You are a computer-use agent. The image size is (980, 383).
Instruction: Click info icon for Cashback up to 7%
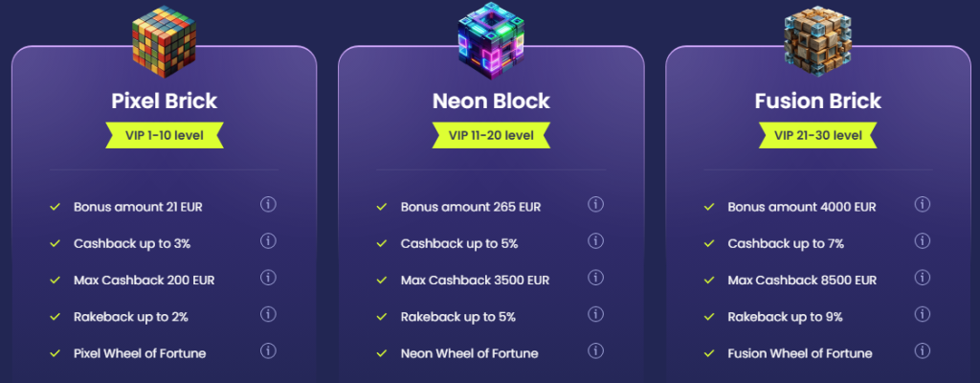pyautogui.click(x=923, y=241)
